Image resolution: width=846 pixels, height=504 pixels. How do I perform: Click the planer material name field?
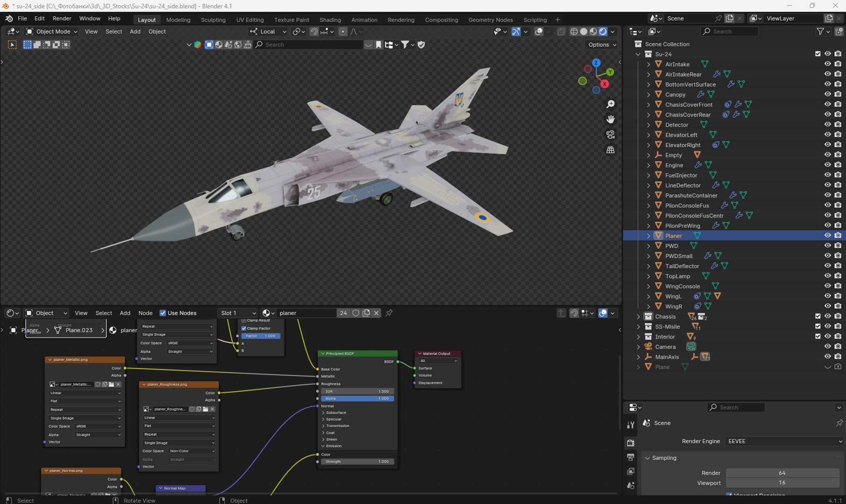(x=306, y=313)
